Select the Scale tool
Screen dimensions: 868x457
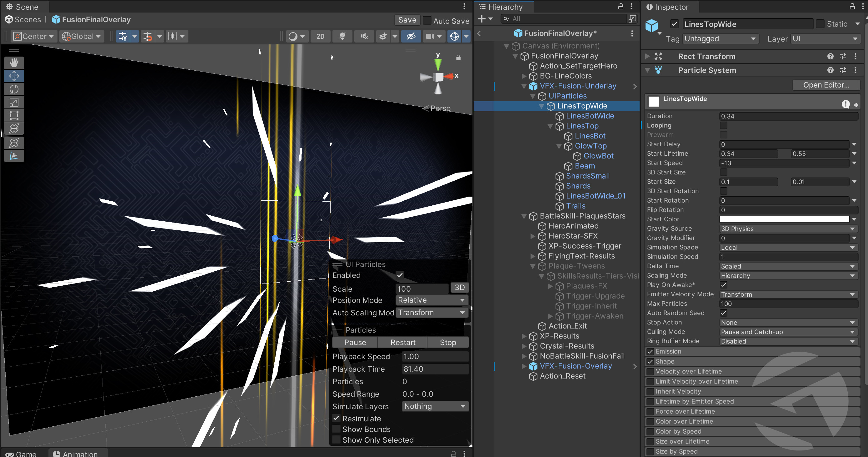tap(14, 102)
